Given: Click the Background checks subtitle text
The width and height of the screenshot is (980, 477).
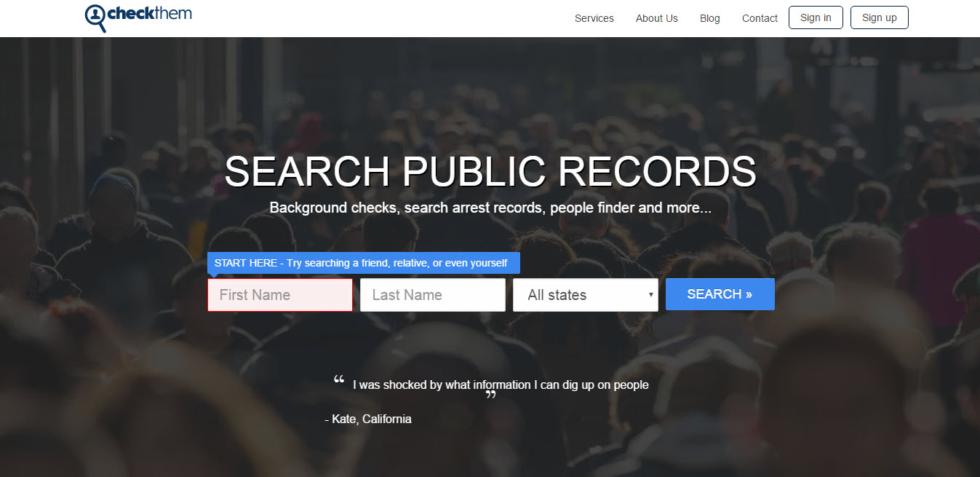Looking at the screenshot, I should coord(490,208).
